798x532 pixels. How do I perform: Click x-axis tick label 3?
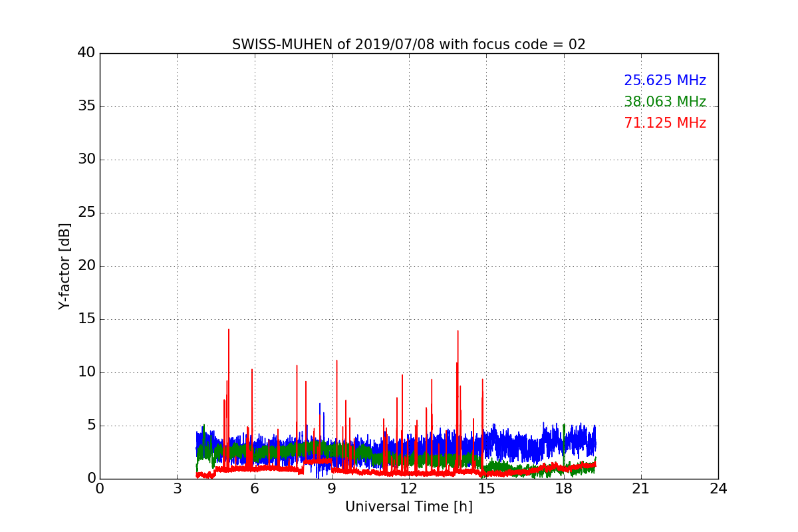[177, 488]
